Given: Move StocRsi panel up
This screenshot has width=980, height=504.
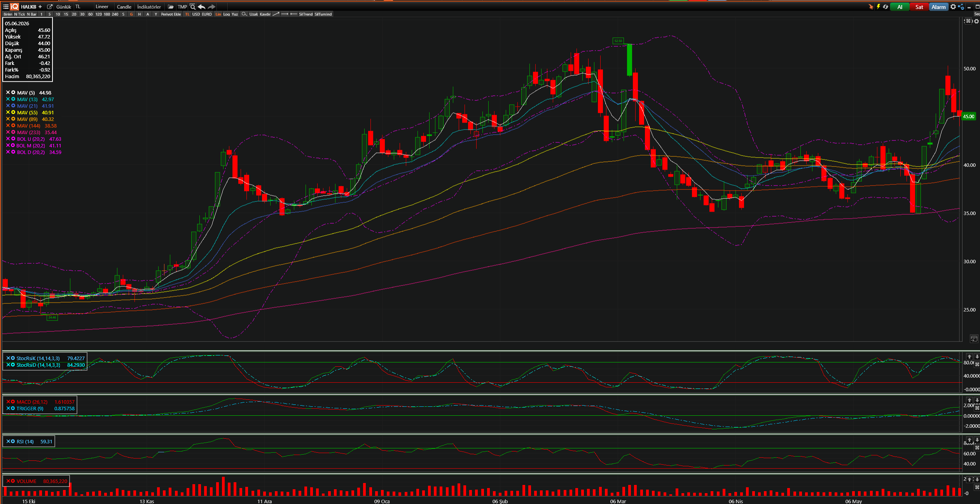Looking at the screenshot, I should (x=970, y=357).
